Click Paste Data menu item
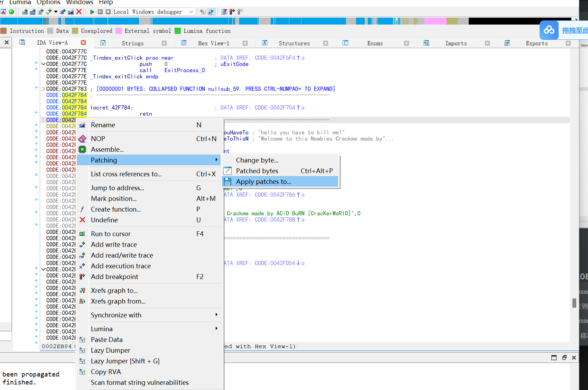The image size is (588, 390). (x=149, y=340)
